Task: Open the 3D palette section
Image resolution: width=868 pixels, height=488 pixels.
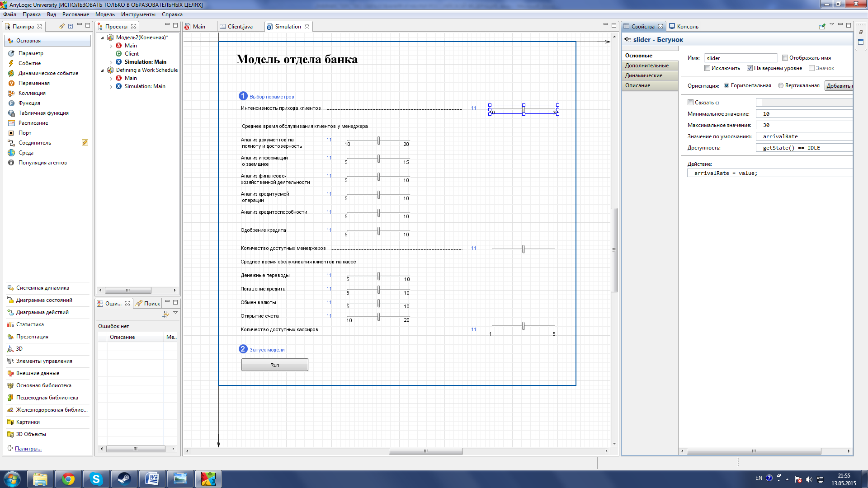Action: click(x=19, y=349)
